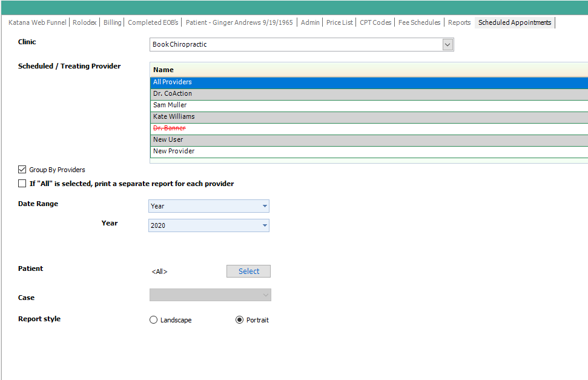The height and width of the screenshot is (380, 588).
Task: Select All Providers row
Action: coord(369,82)
